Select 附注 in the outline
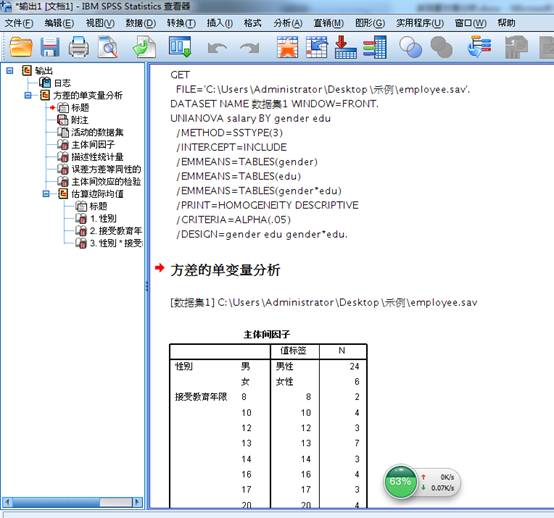Screen dimensions: 554x518 pyautogui.click(x=80, y=120)
